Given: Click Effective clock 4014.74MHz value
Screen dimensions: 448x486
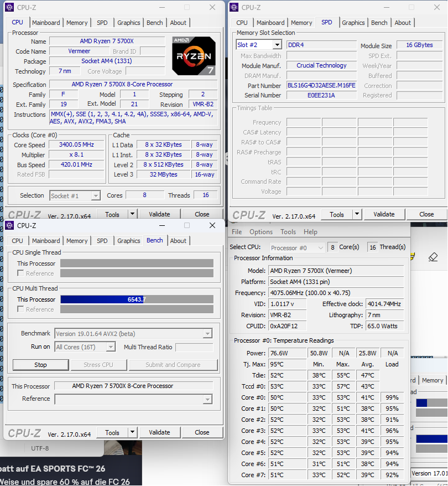Looking at the screenshot, I should tap(384, 304).
